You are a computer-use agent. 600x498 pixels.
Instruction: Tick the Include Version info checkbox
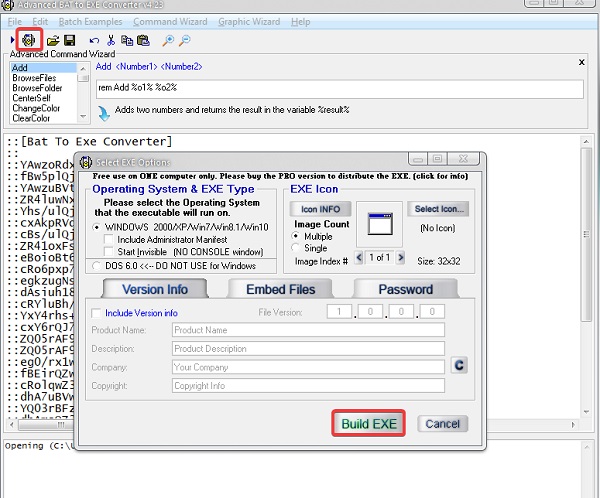pyautogui.click(x=96, y=313)
